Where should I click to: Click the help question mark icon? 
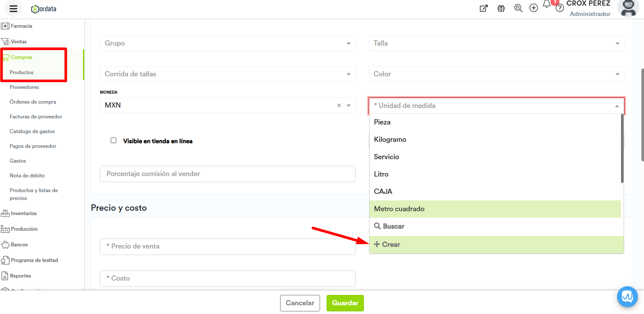(x=560, y=8)
